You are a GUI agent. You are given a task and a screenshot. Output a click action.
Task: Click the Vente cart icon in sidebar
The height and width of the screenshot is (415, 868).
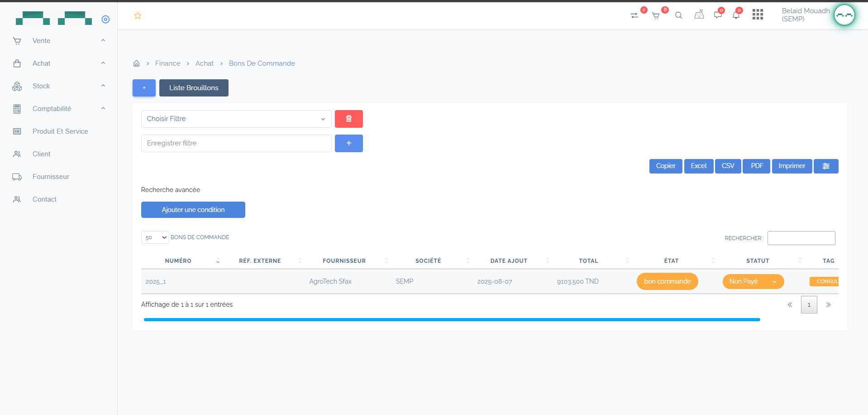tap(17, 41)
